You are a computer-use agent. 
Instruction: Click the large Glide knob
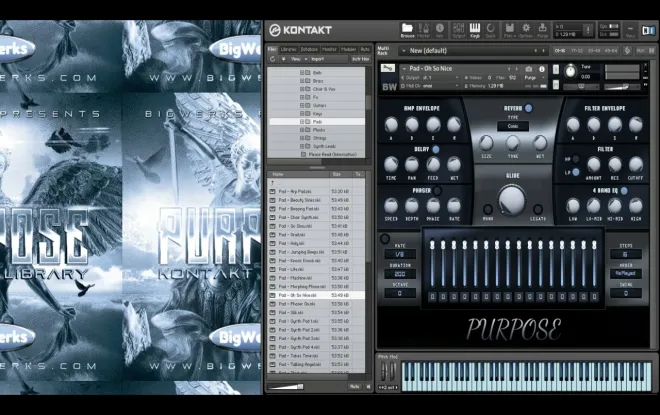(512, 201)
